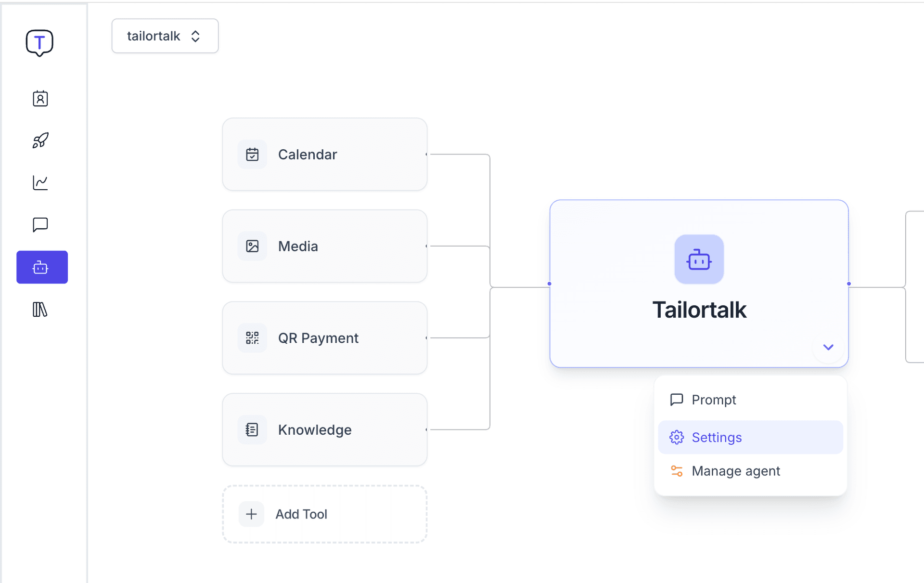Click the Calendar tool icon
The image size is (924, 583).
pyautogui.click(x=252, y=155)
